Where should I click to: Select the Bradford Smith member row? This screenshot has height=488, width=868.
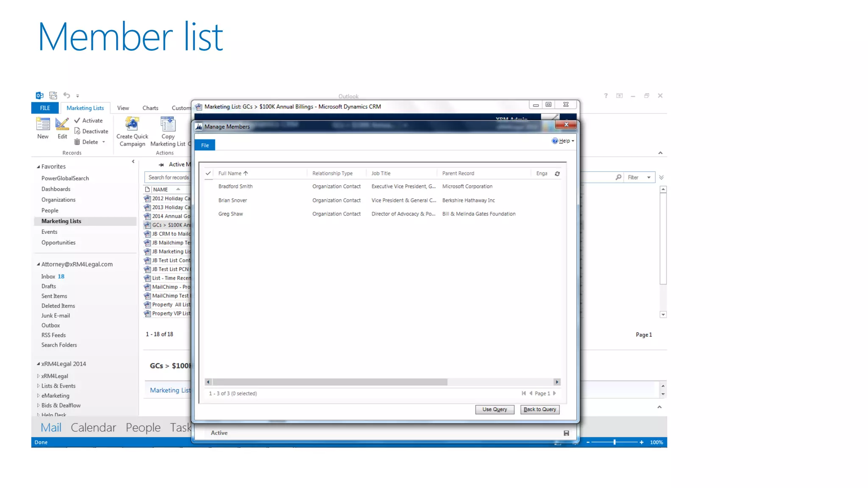point(236,186)
